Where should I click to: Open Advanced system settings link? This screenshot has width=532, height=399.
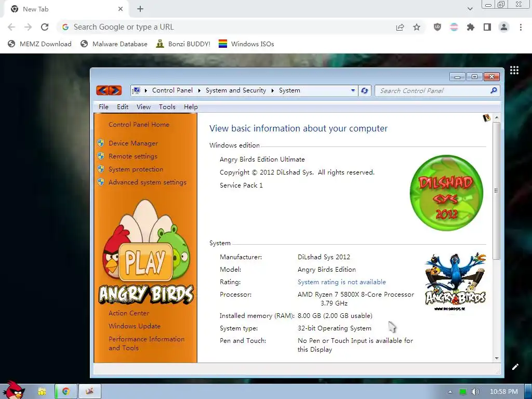147,182
